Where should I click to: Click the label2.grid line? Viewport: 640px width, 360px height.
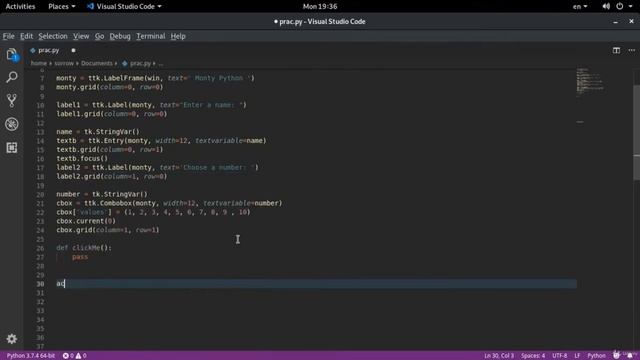(111, 176)
